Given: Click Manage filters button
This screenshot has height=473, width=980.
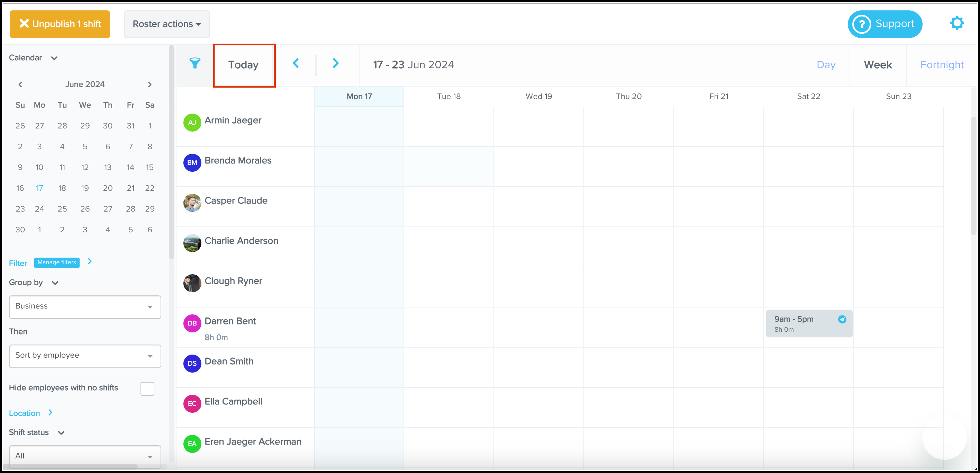Looking at the screenshot, I should 57,262.
